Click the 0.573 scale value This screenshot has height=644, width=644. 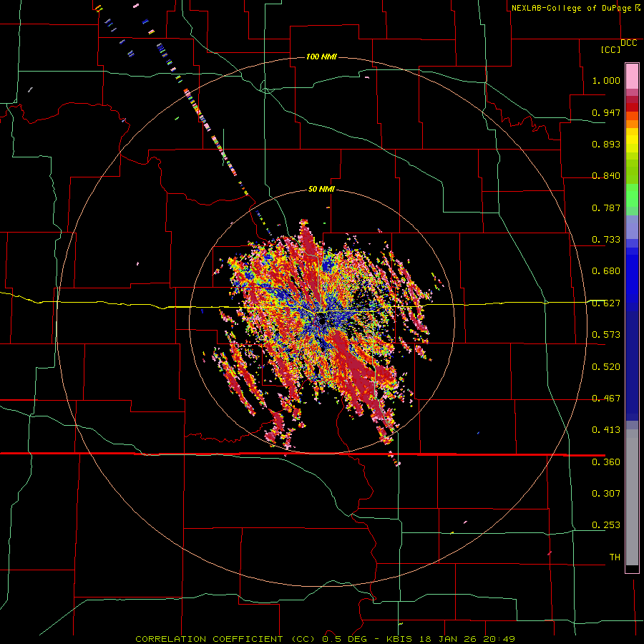coord(606,335)
